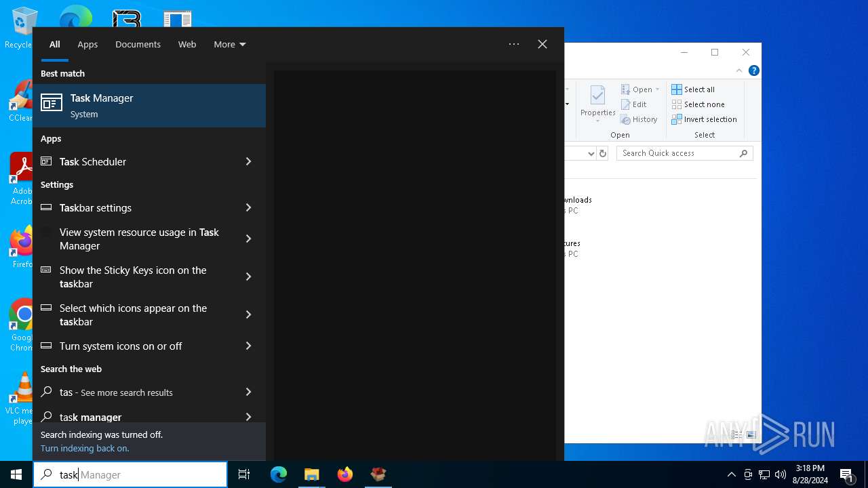The height and width of the screenshot is (488, 868).
Task: Click the icon beside Select which icons appear
Action: click(x=46, y=307)
